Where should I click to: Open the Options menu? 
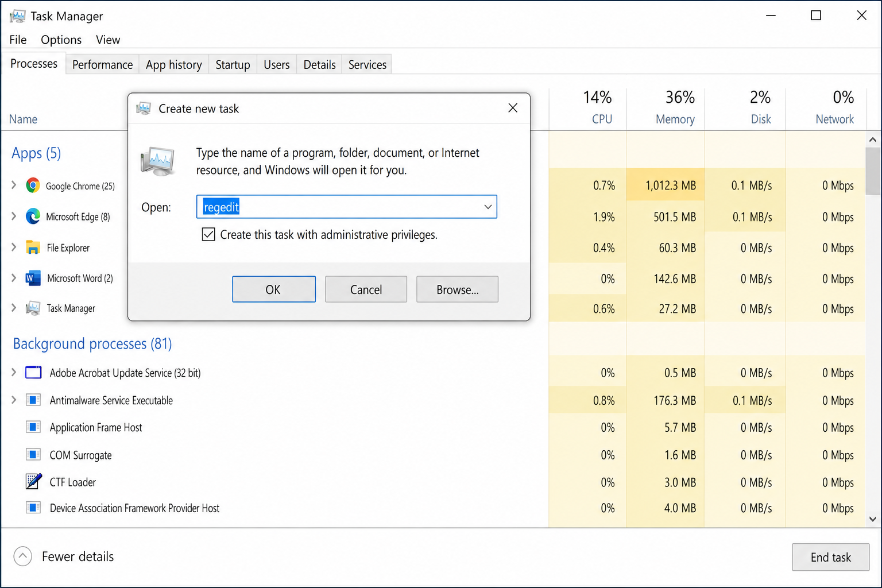click(x=61, y=40)
